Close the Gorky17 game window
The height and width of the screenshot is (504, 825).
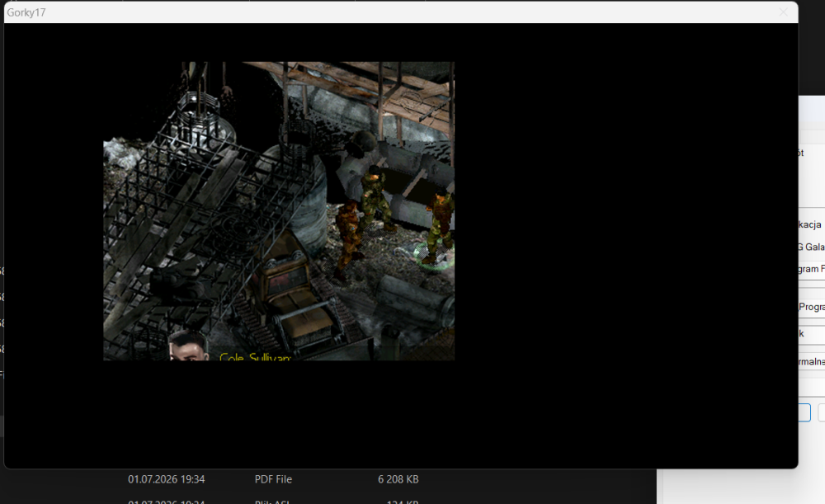click(783, 12)
